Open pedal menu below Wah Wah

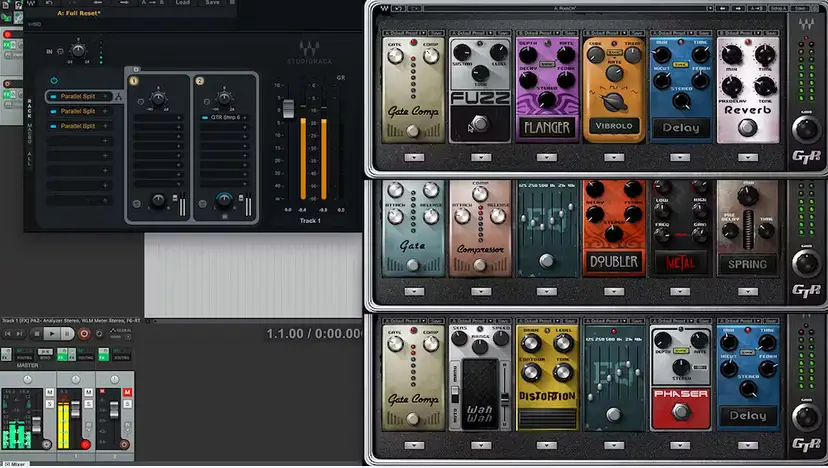point(481,445)
